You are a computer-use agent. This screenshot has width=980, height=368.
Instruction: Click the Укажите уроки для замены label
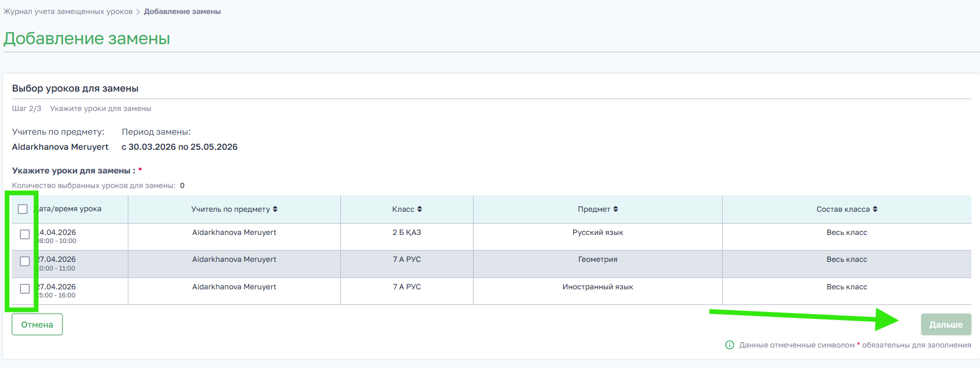(x=73, y=170)
